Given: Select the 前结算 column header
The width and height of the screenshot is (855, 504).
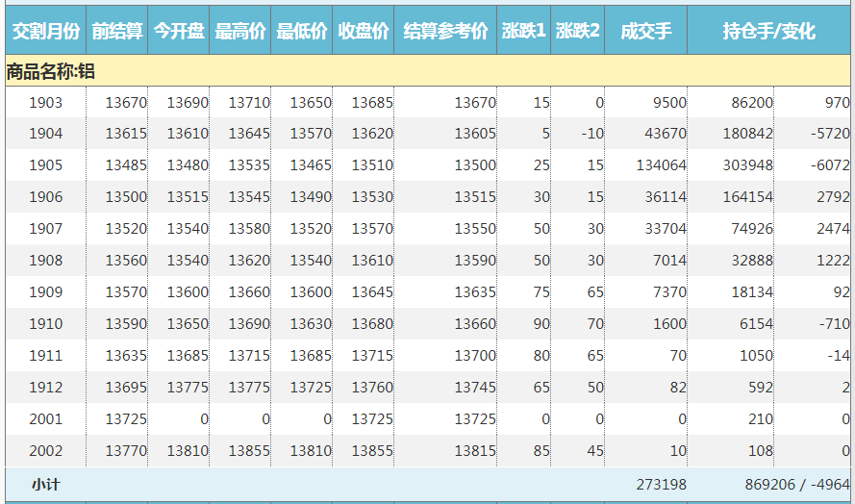Looking at the screenshot, I should click(x=117, y=32).
